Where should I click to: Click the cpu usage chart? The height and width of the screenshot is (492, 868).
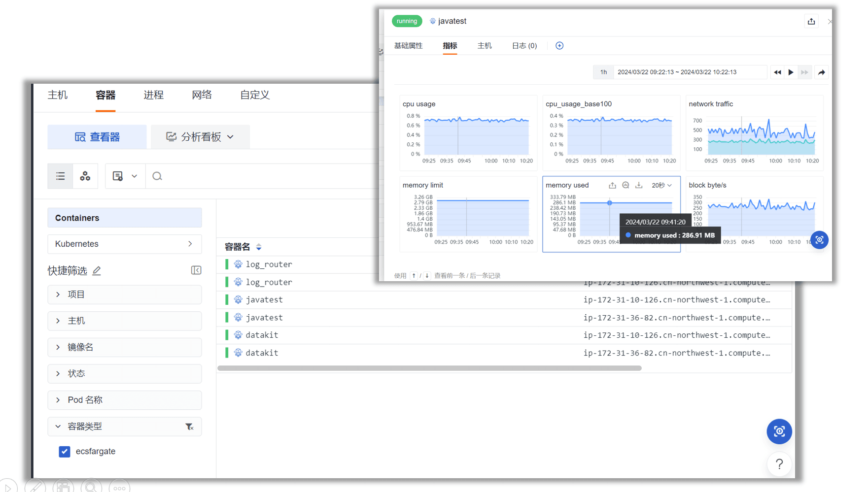pos(468,133)
